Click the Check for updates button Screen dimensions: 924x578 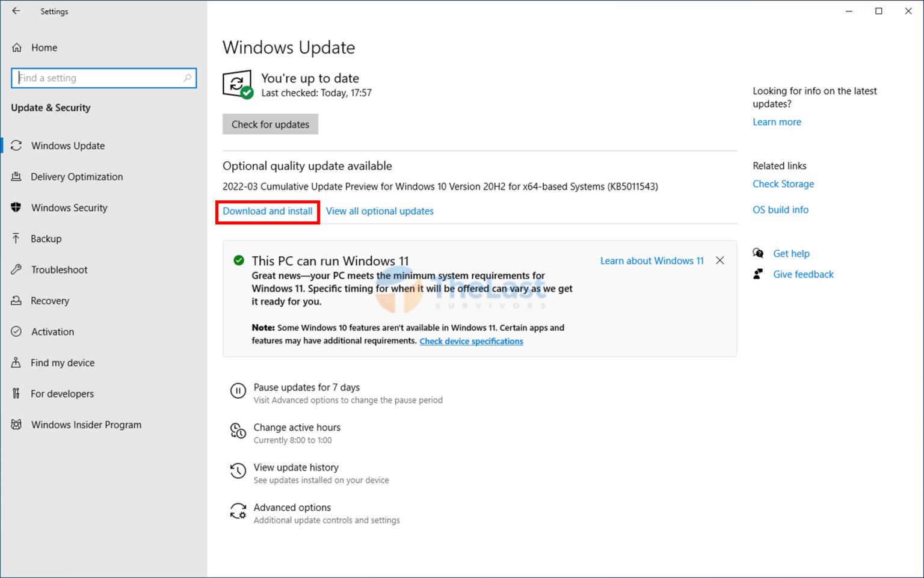[271, 125]
